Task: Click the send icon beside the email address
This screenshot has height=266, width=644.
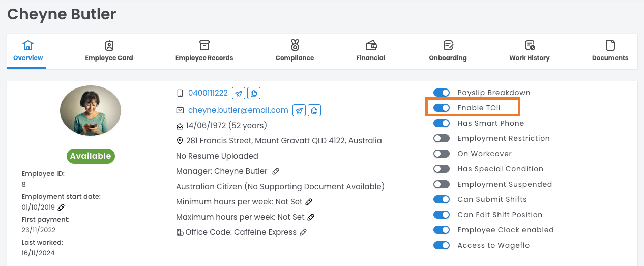Action: [300, 110]
